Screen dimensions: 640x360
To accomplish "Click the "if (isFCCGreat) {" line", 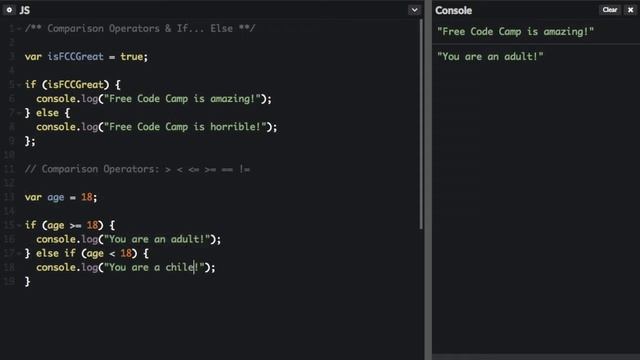I will 73,85.
